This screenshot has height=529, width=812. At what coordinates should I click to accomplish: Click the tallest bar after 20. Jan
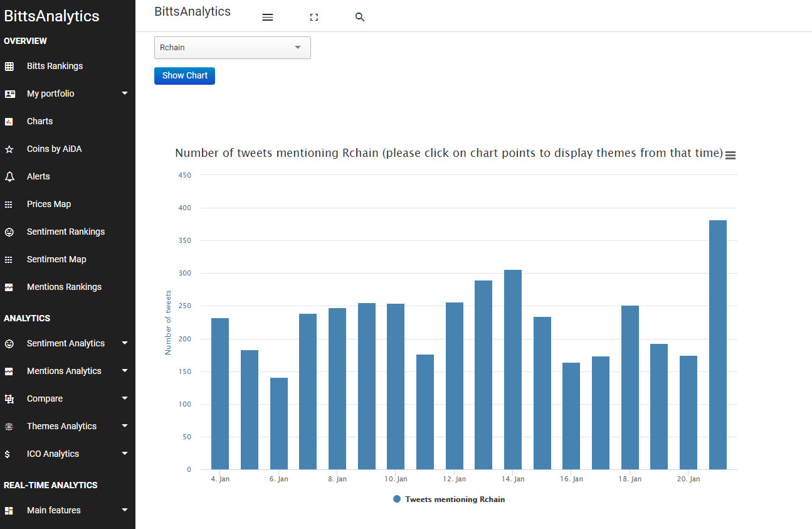(718, 345)
